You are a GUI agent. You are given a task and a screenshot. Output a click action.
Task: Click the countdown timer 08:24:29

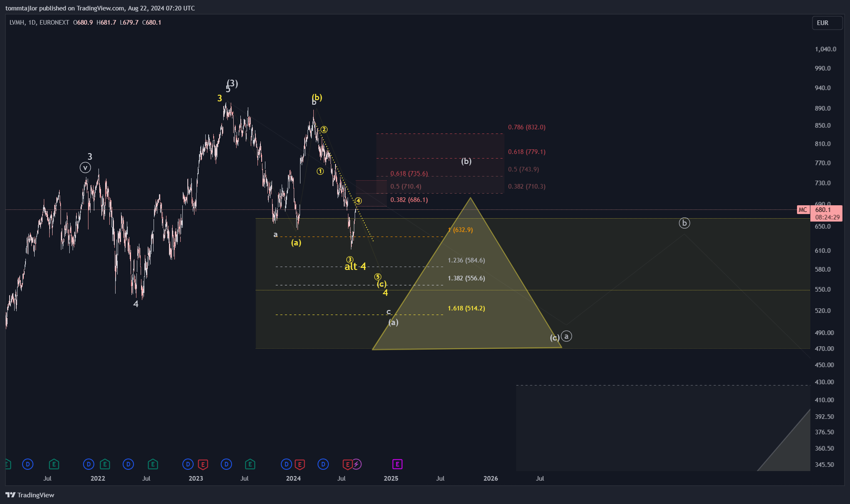coord(827,217)
